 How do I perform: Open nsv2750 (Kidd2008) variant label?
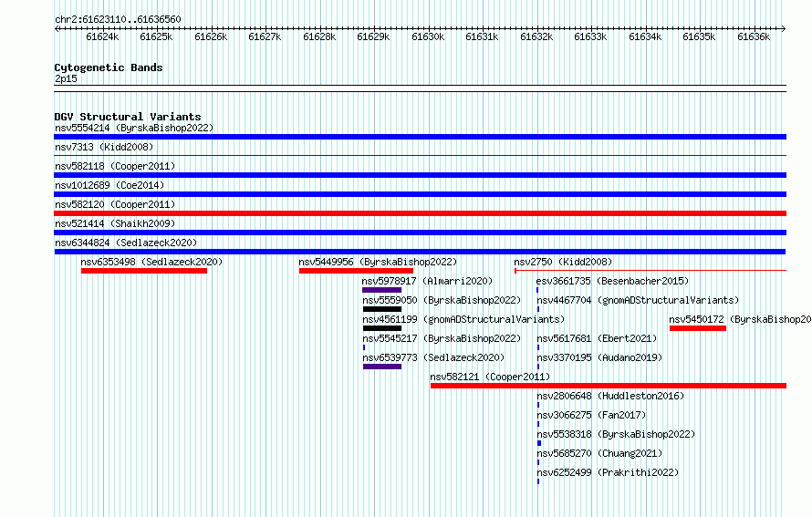[563, 262]
